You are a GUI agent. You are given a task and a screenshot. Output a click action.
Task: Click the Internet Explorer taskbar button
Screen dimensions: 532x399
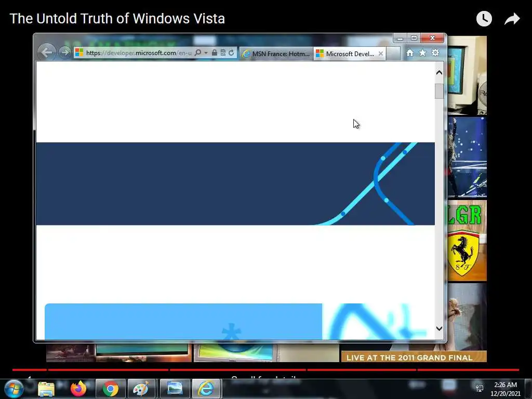coord(206,389)
